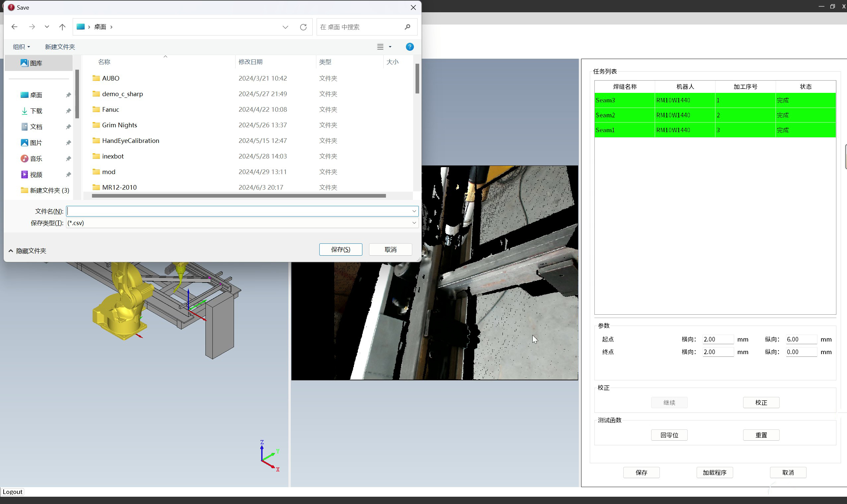This screenshot has height=504, width=847.
Task: Select the Seam2 row in 任务列表
Action: (x=715, y=115)
